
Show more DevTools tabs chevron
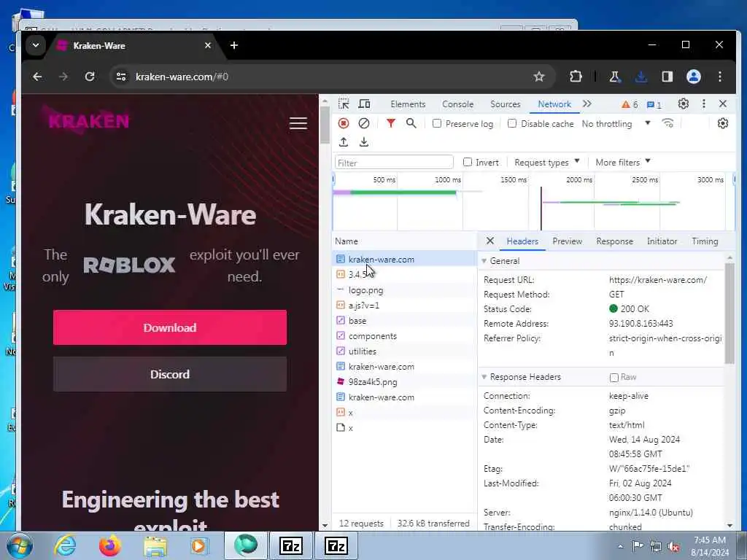click(x=587, y=104)
